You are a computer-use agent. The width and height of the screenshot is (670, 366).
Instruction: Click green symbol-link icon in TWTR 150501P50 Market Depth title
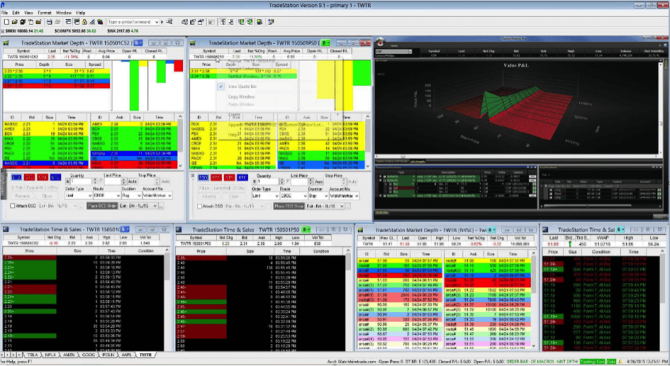point(326,43)
